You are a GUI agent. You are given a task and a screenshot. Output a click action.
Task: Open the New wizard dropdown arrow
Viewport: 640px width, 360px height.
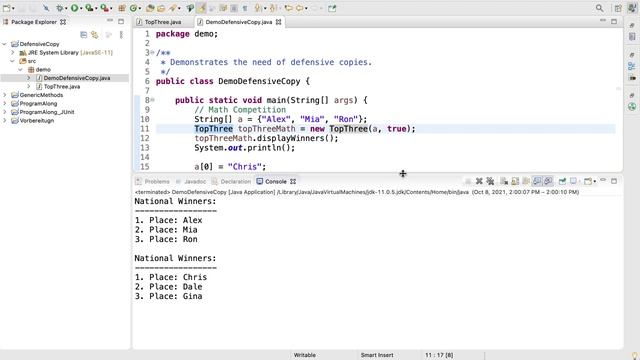coord(13,9)
